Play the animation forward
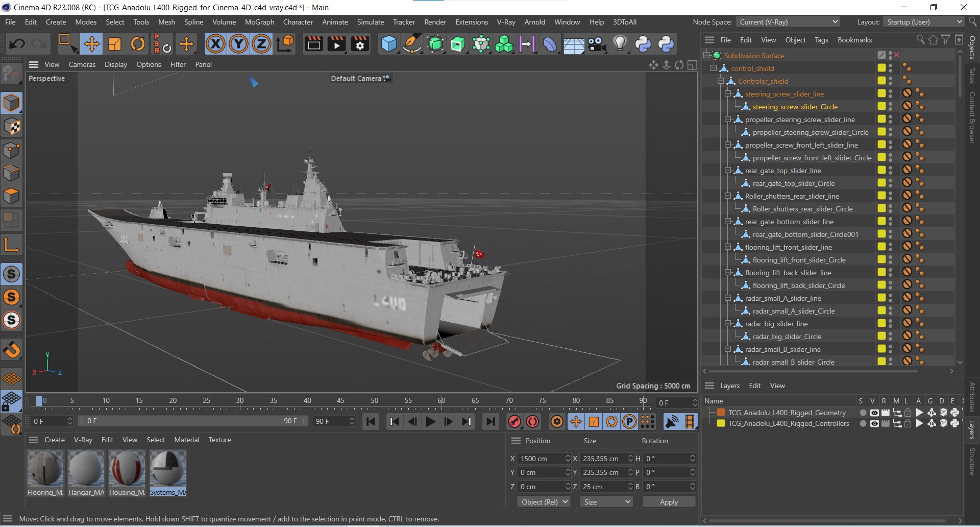Screen dimensions: 980x527 [x=430, y=421]
